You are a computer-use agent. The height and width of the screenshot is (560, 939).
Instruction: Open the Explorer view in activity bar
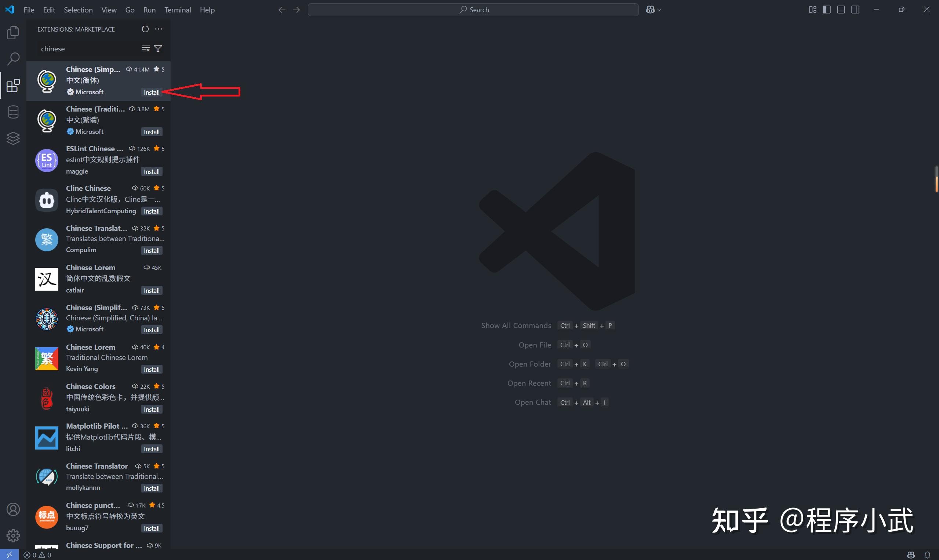pos(13,32)
